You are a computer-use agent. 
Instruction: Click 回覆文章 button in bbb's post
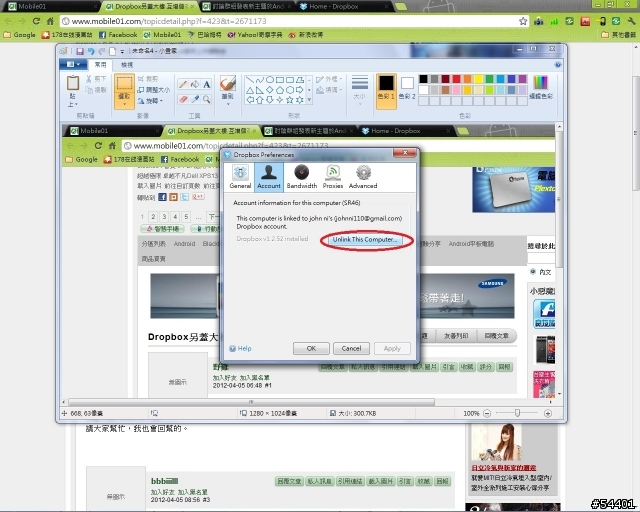coord(289,481)
